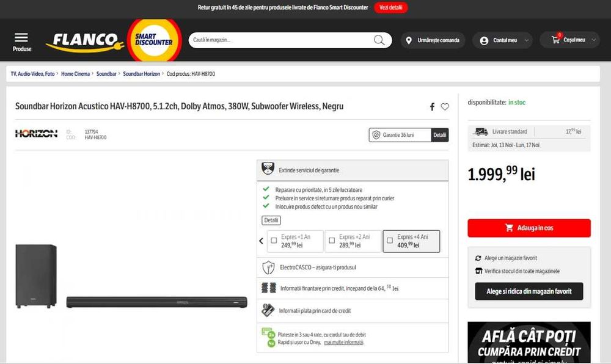Add product to wishlist heart
The image size is (611, 364).
tap(445, 107)
